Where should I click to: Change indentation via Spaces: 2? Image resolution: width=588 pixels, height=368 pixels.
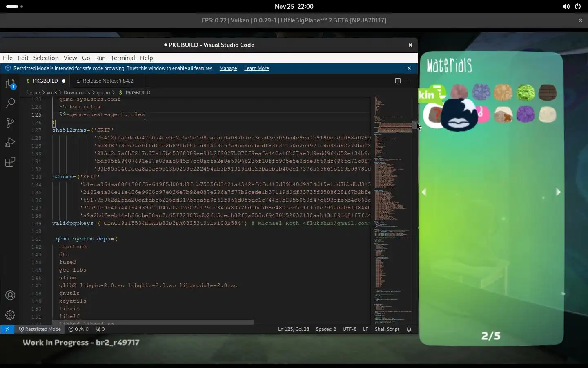[x=326, y=329]
